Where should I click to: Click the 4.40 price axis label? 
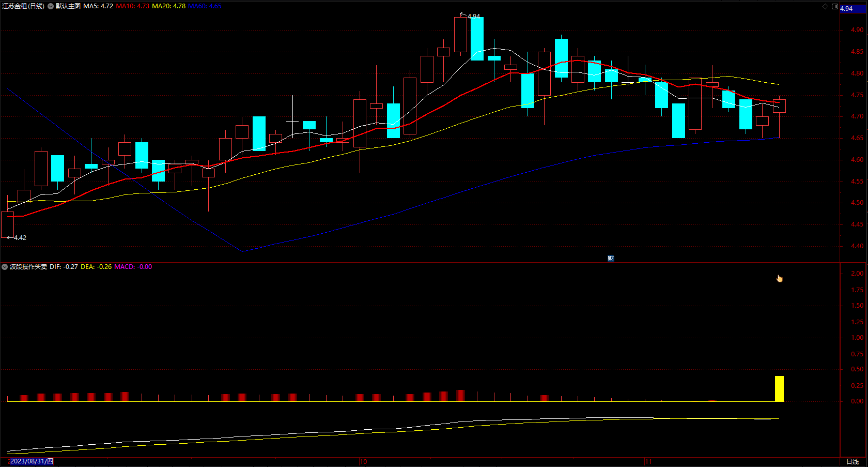(x=857, y=246)
